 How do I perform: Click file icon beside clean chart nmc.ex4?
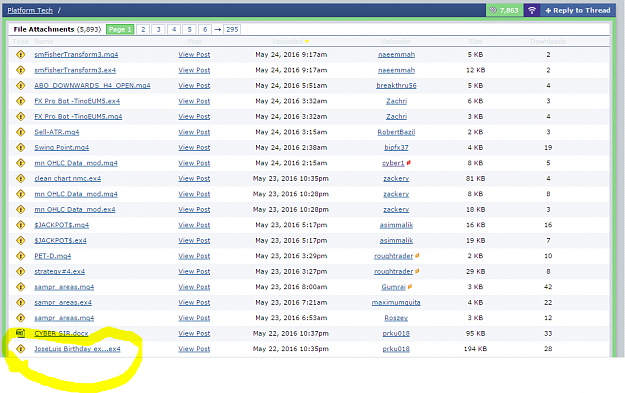tap(21, 179)
